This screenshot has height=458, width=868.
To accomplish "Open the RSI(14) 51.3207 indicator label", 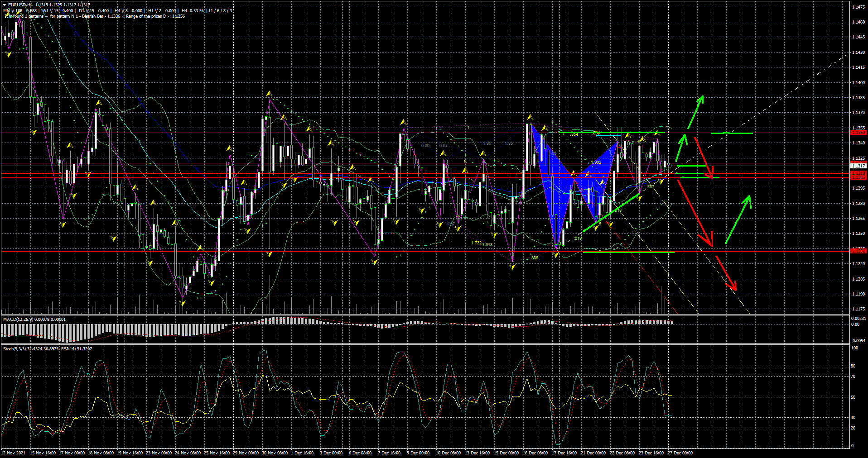I will (77, 349).
